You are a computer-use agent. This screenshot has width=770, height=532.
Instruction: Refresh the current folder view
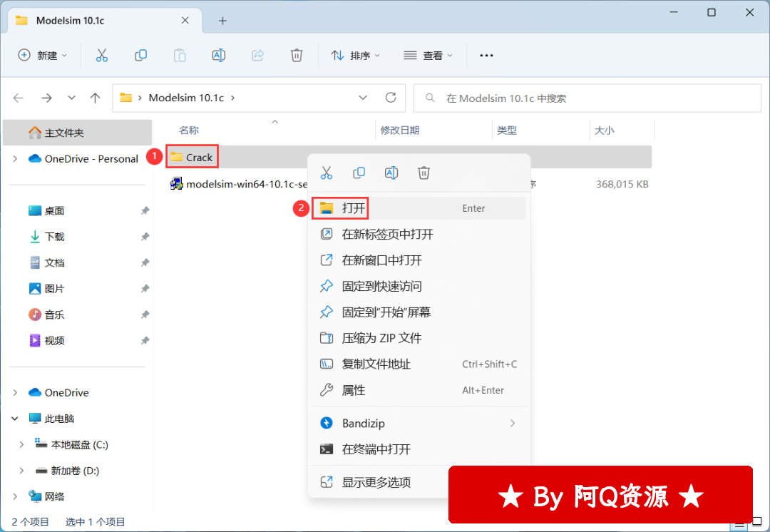click(x=391, y=98)
